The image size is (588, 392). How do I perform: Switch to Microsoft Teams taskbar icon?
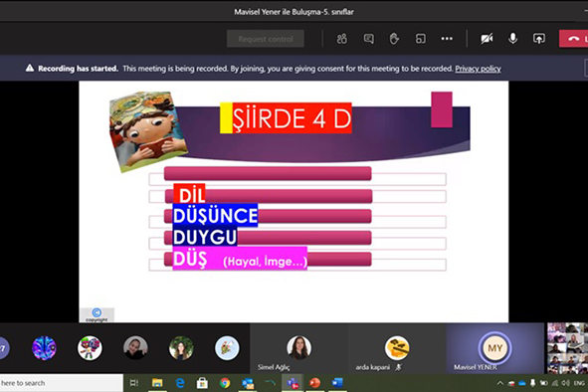point(293,383)
